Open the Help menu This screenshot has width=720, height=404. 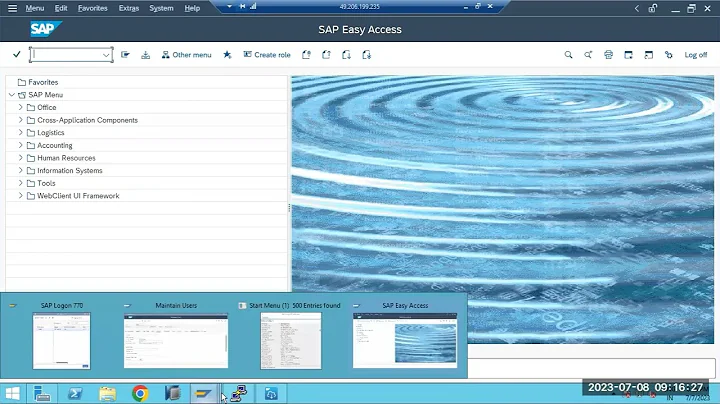coord(192,8)
